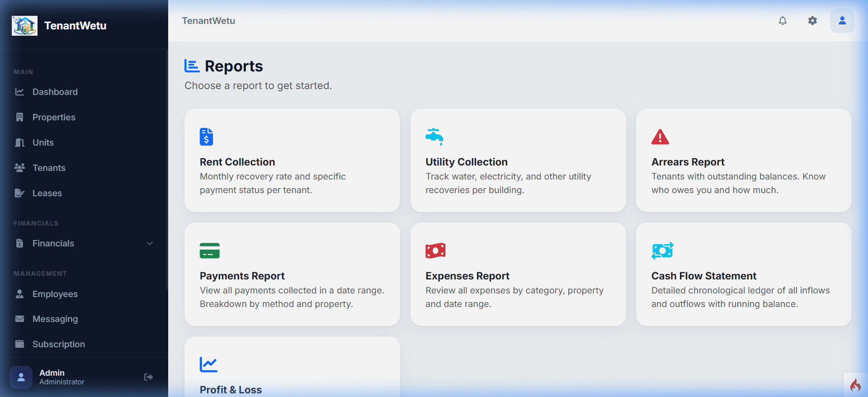Click 'Track water, electricity, and other utility' description

(508, 176)
